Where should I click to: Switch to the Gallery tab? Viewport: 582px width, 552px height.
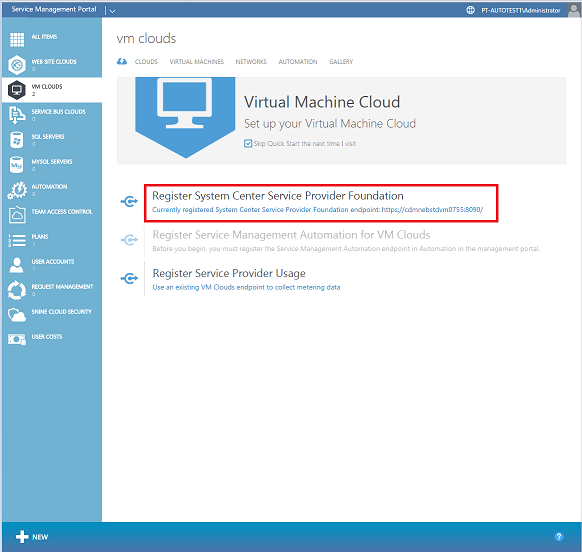(341, 62)
